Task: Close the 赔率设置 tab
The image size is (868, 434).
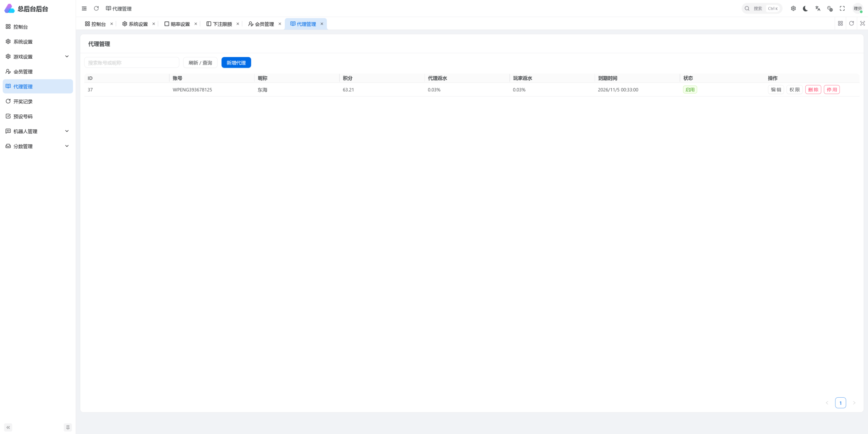Action: [196, 24]
